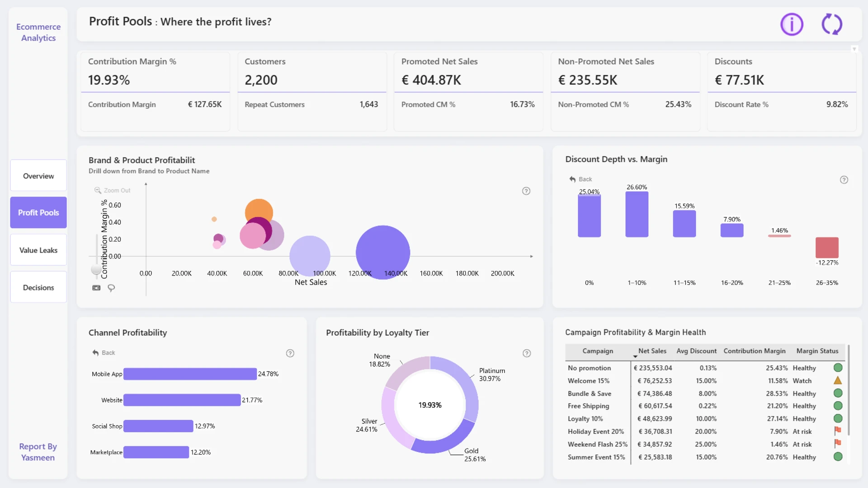Go back in Discount Depth chart
Viewport: 868px width, 488px height.
580,179
